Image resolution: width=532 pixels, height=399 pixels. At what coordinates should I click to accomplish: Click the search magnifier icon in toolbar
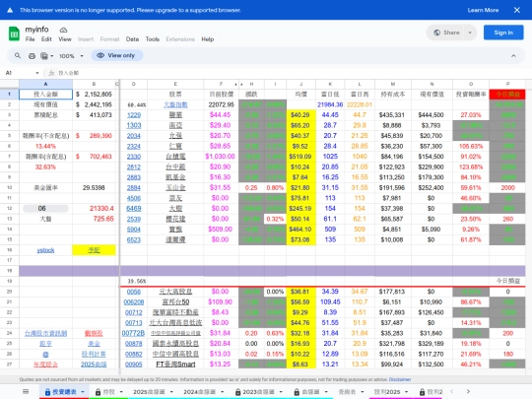click(18, 55)
